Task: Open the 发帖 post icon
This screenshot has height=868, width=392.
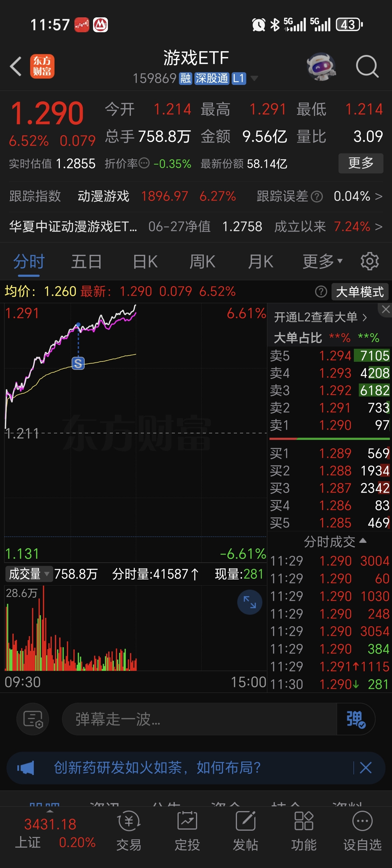Action: (x=245, y=830)
